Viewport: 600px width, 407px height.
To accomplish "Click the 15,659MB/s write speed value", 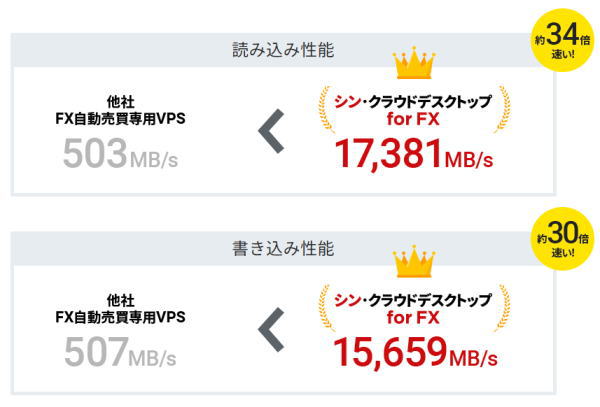I will coord(416,353).
